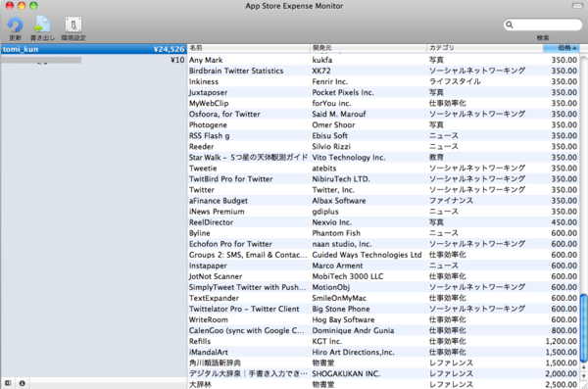
Task: Click developer cell Phantom Fish
Action: click(x=336, y=233)
